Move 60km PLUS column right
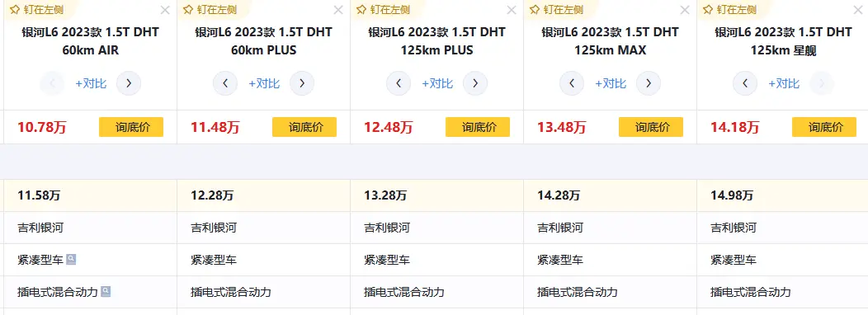Screen dimensions: 868x315 [x=302, y=83]
